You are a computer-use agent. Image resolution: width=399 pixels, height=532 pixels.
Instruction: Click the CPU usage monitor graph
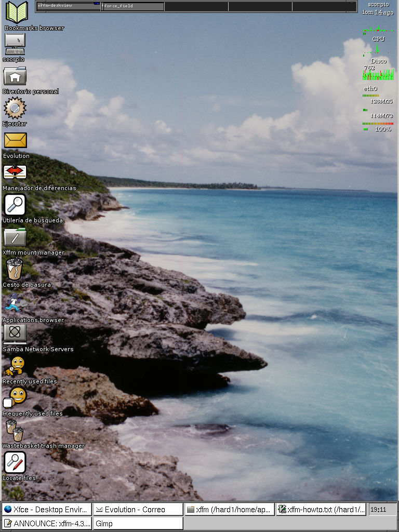378,30
